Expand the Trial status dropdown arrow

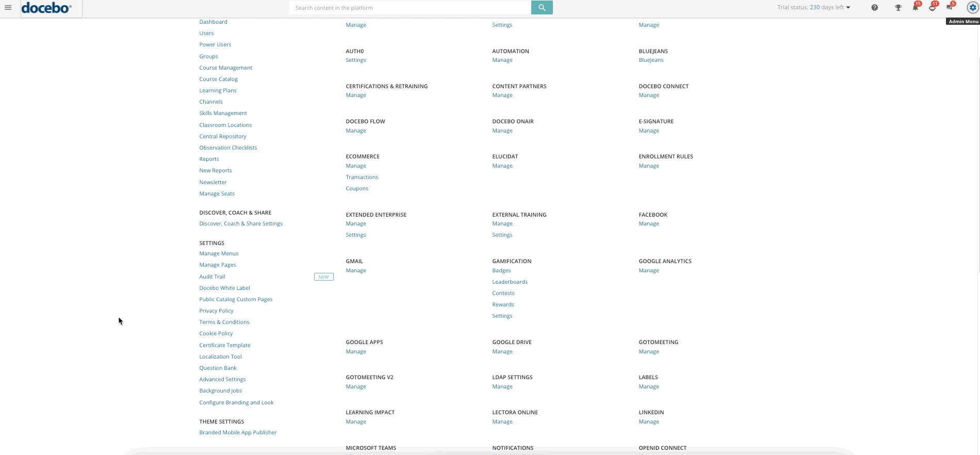click(x=848, y=8)
